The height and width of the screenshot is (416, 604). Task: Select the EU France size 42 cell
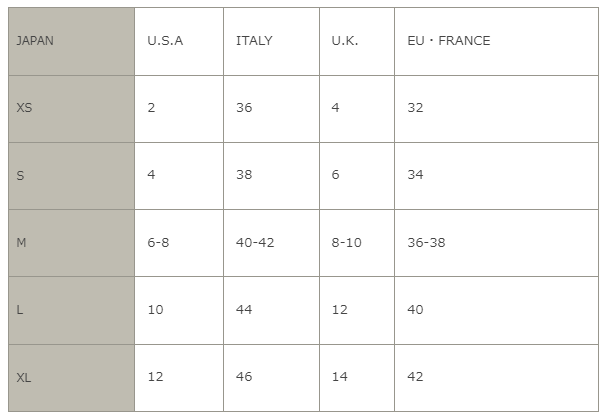coord(496,377)
